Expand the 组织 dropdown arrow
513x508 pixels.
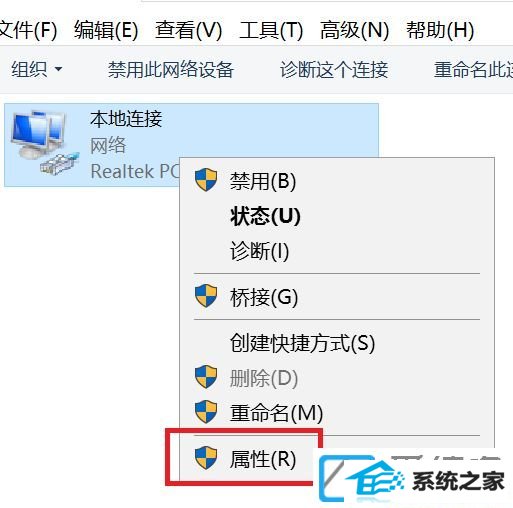pyautogui.click(x=58, y=69)
